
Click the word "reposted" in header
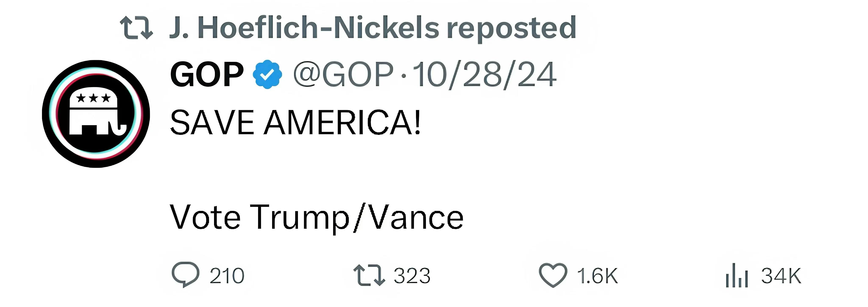511,28
